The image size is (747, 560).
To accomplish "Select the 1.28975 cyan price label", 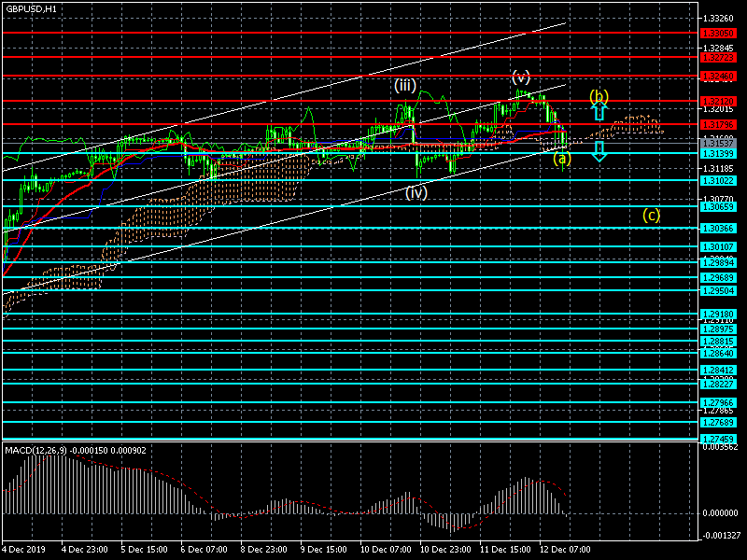I will [718, 329].
